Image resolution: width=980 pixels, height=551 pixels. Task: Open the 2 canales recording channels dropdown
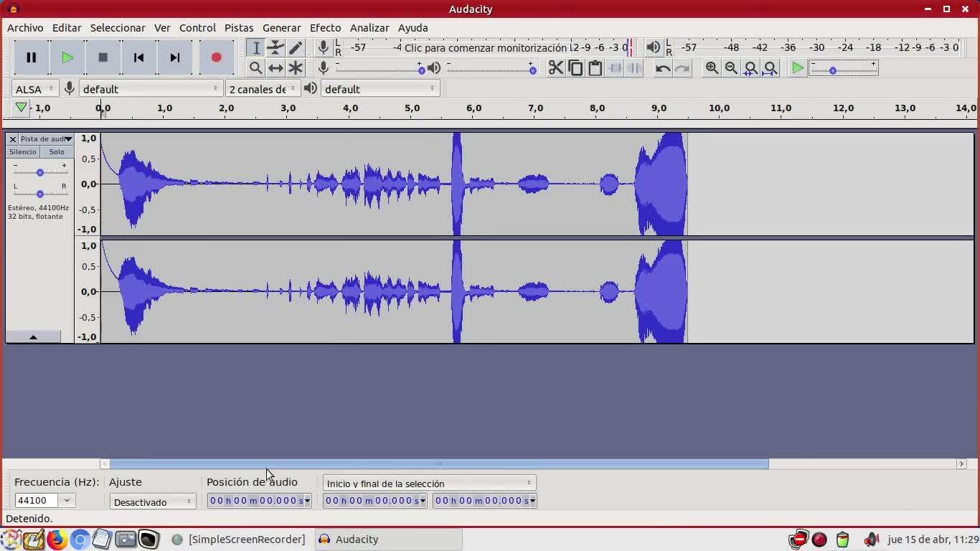click(262, 89)
